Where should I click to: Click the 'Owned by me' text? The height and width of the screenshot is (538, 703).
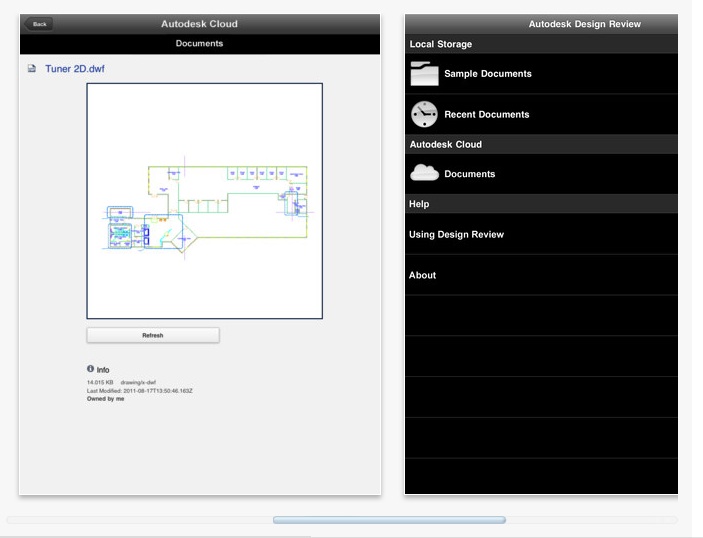[105, 399]
